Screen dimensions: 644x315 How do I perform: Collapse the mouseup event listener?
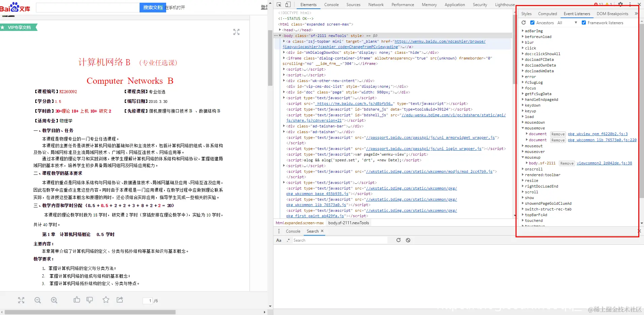coord(523,157)
